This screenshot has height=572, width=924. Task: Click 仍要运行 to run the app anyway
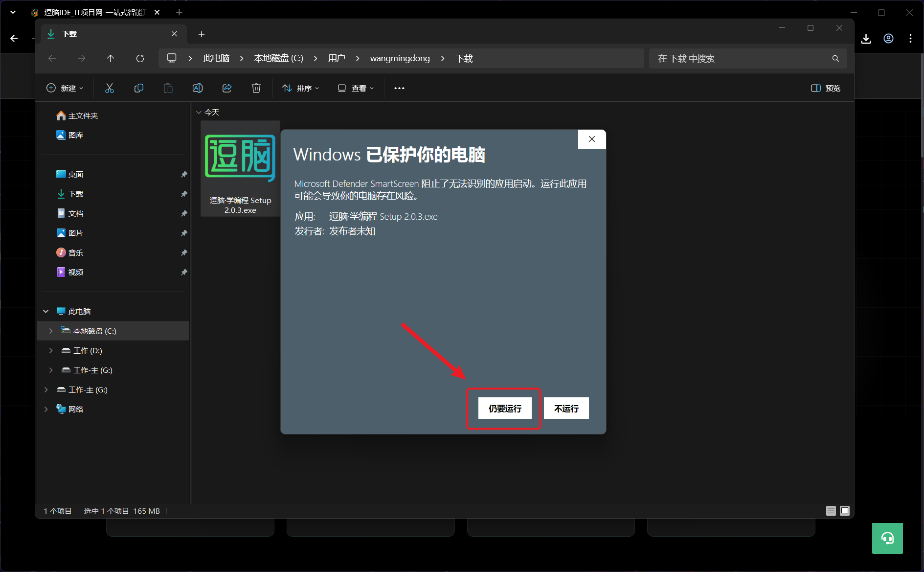(505, 408)
